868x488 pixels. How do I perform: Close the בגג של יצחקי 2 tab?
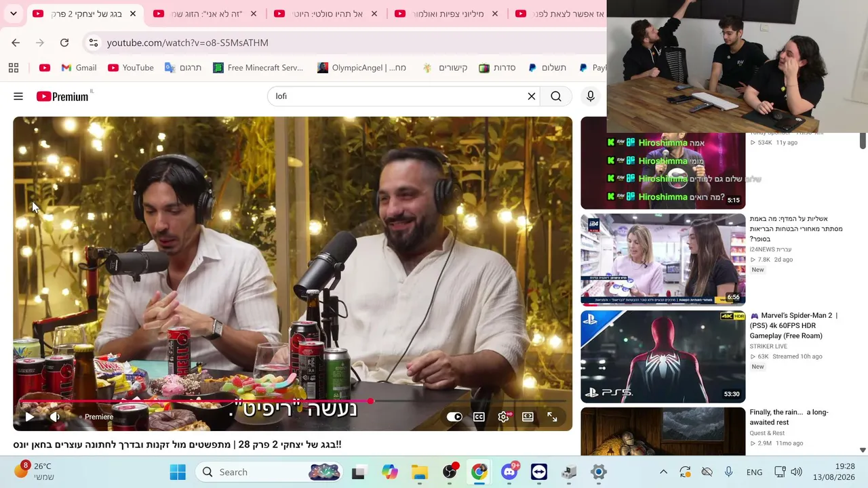(133, 14)
